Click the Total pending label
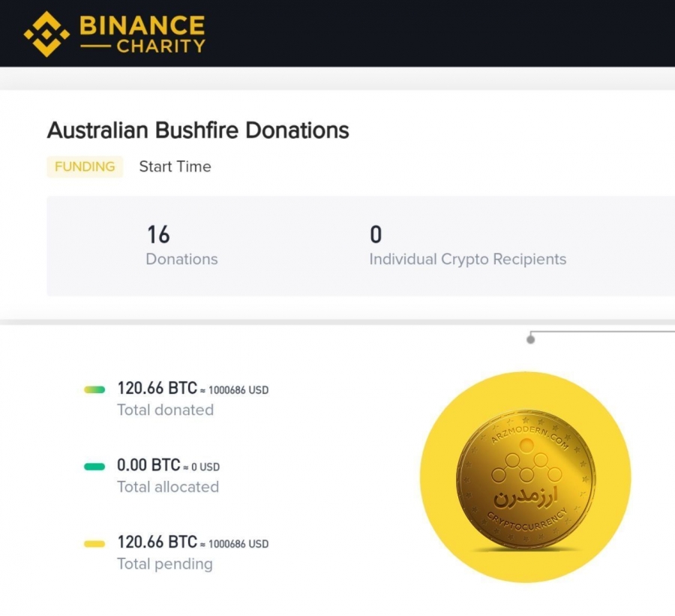 click(165, 564)
